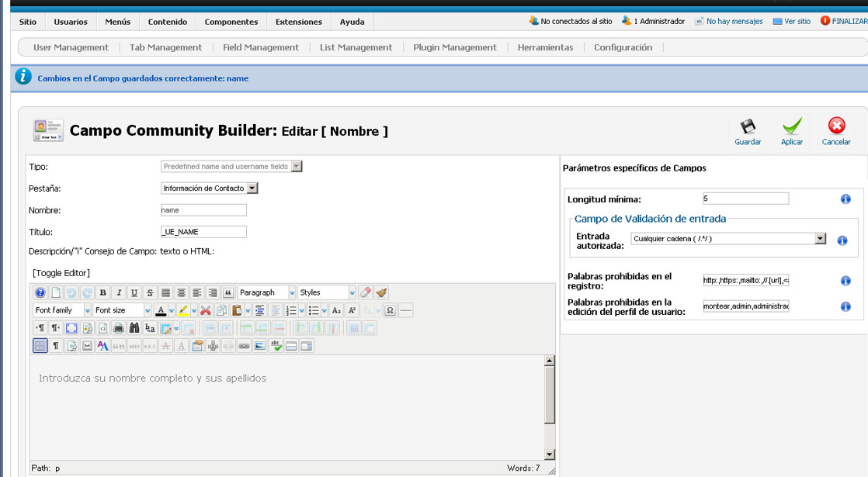Apply subscript formatting
Screen dimensions: 868x477
(336, 310)
